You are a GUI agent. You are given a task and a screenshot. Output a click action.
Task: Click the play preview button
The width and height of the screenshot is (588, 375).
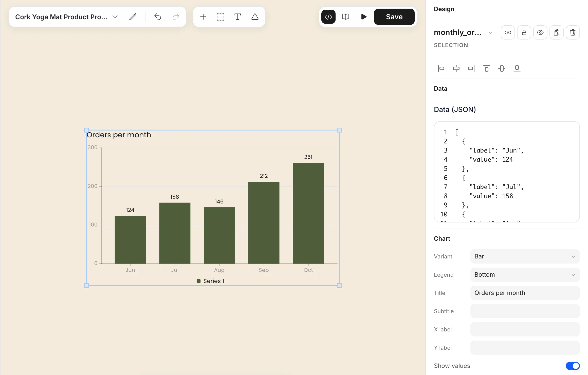pyautogui.click(x=364, y=17)
